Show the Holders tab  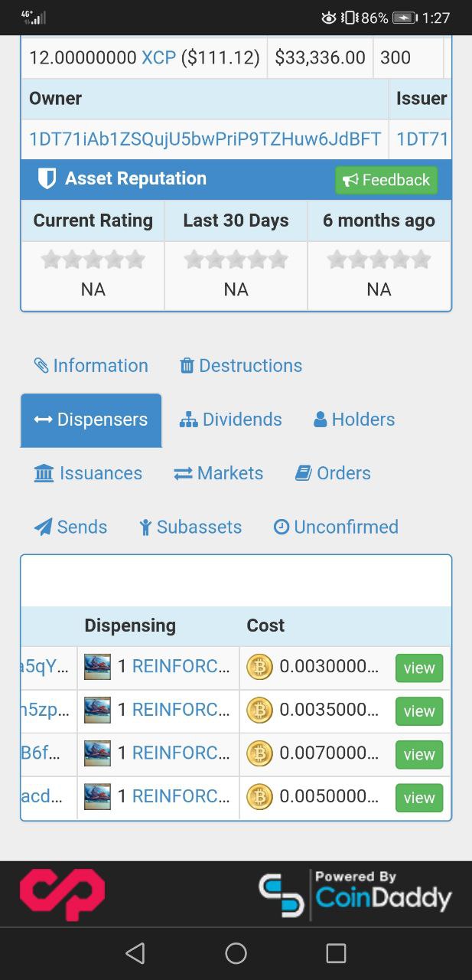pos(354,420)
